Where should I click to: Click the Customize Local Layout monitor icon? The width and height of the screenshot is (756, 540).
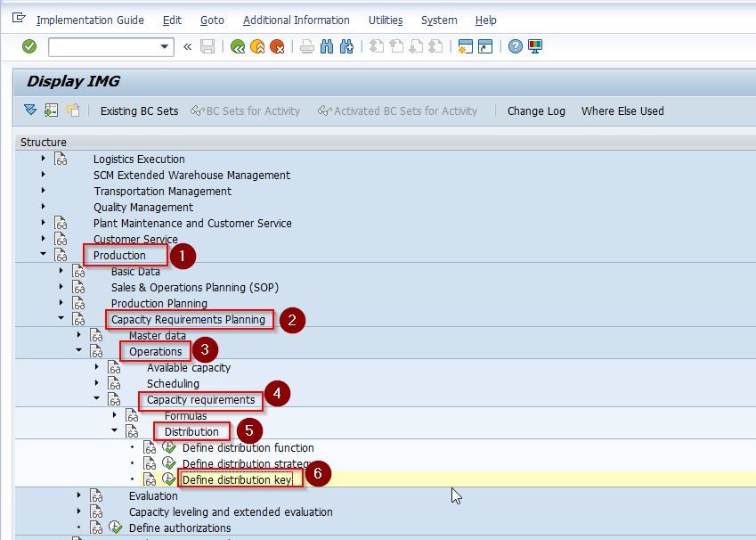[535, 47]
